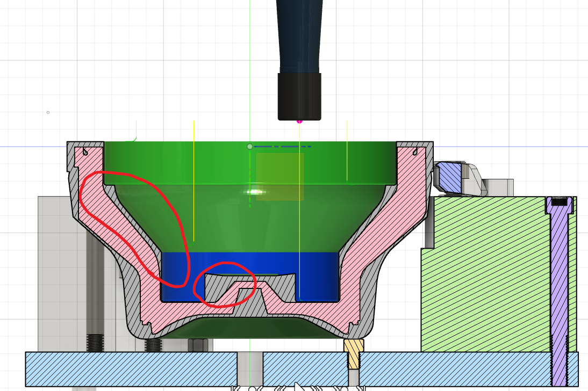
Task: Click the double-chevron rewind timeline icon
Action: click(279, 388)
